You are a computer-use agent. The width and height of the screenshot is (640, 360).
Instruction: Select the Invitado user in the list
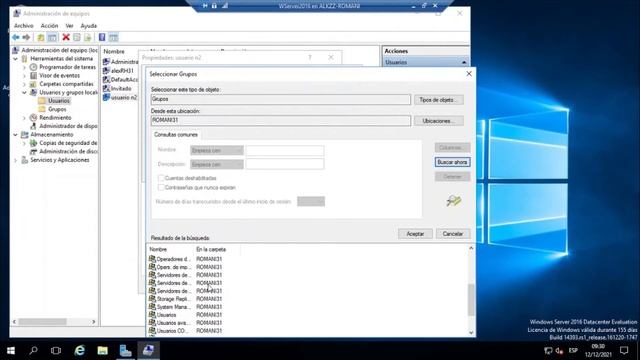(121, 89)
